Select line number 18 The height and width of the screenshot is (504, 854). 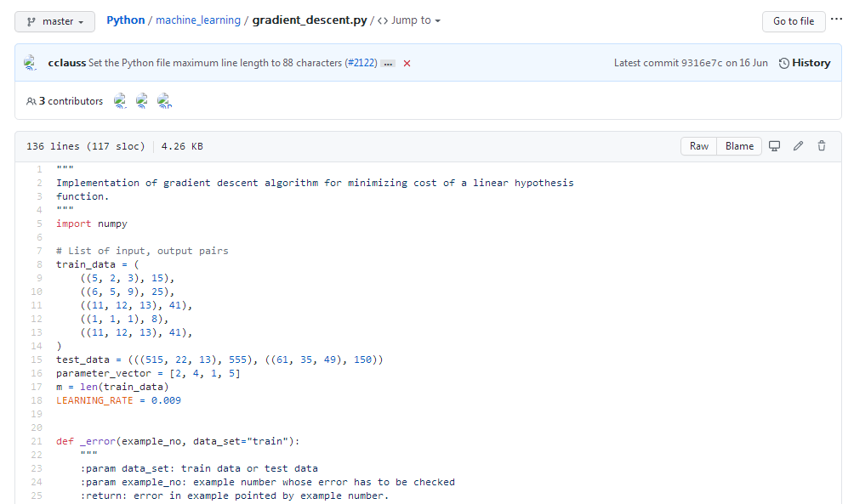point(37,400)
